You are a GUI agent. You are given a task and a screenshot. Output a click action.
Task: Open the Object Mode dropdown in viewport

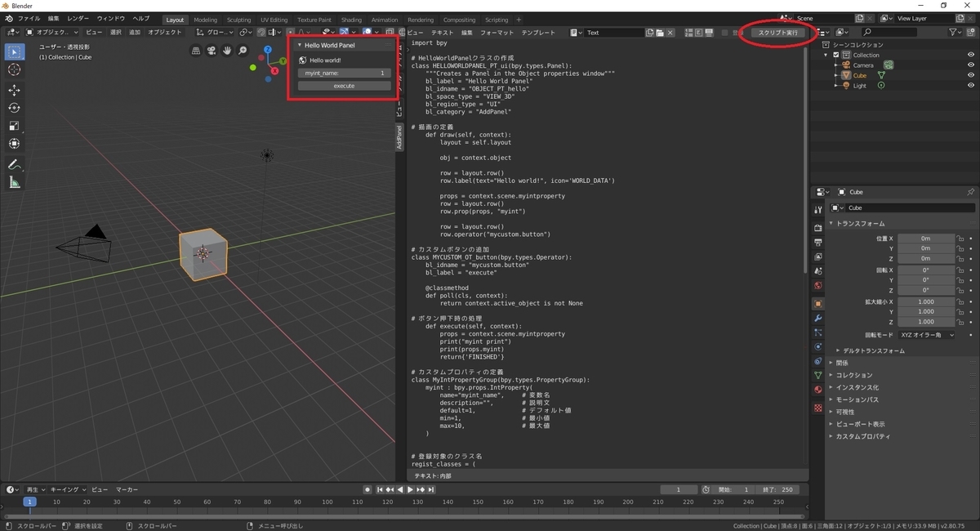(51, 33)
